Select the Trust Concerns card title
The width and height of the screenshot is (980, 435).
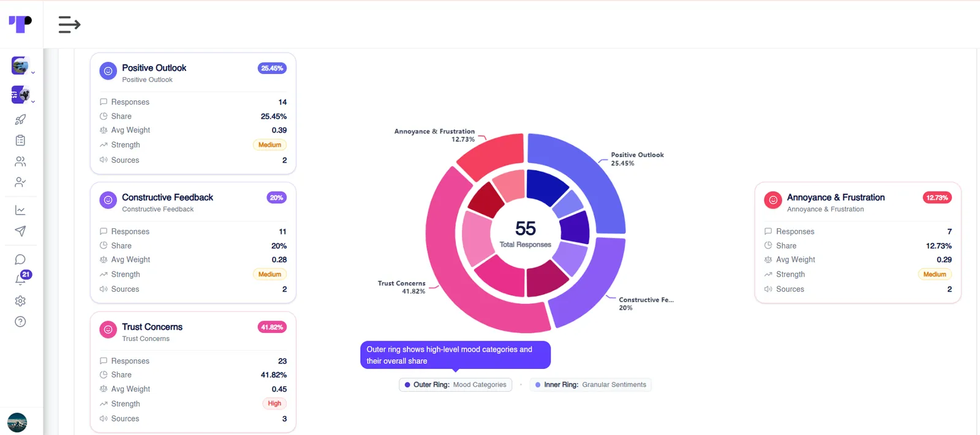pyautogui.click(x=153, y=327)
